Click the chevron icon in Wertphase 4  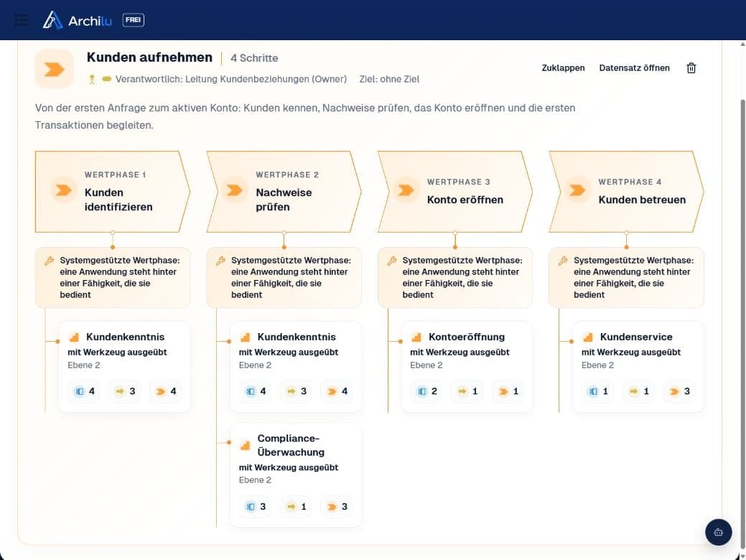(x=577, y=190)
